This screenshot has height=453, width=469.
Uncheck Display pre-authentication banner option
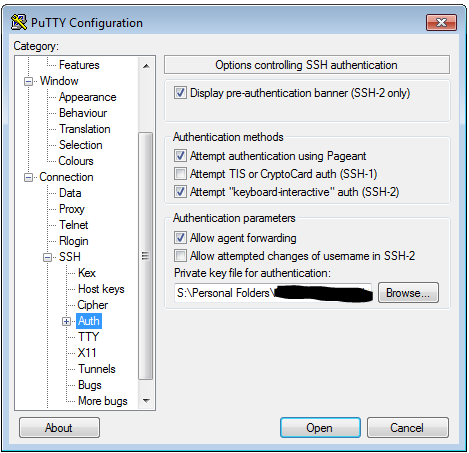tap(180, 93)
